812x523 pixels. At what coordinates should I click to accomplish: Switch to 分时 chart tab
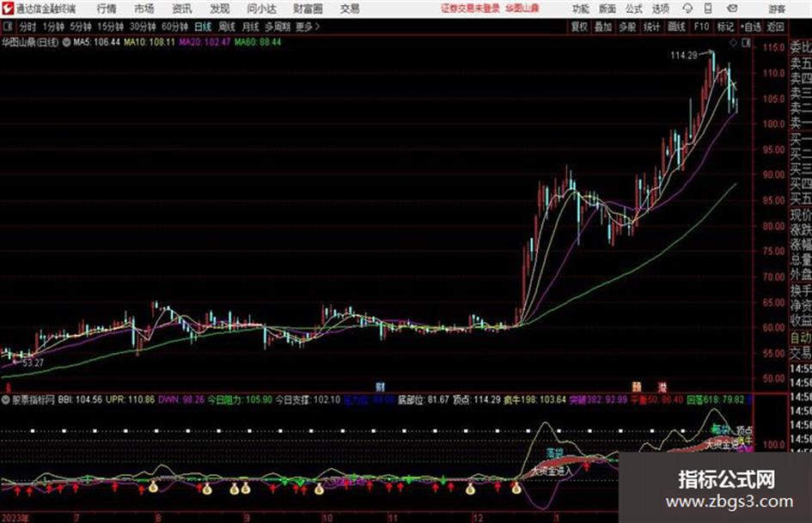pyautogui.click(x=28, y=27)
